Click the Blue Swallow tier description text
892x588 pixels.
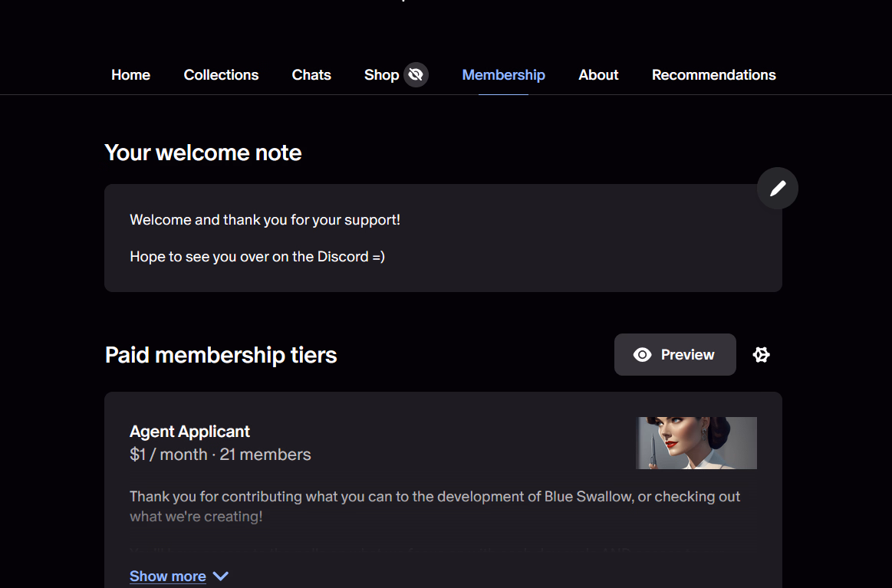(x=434, y=506)
